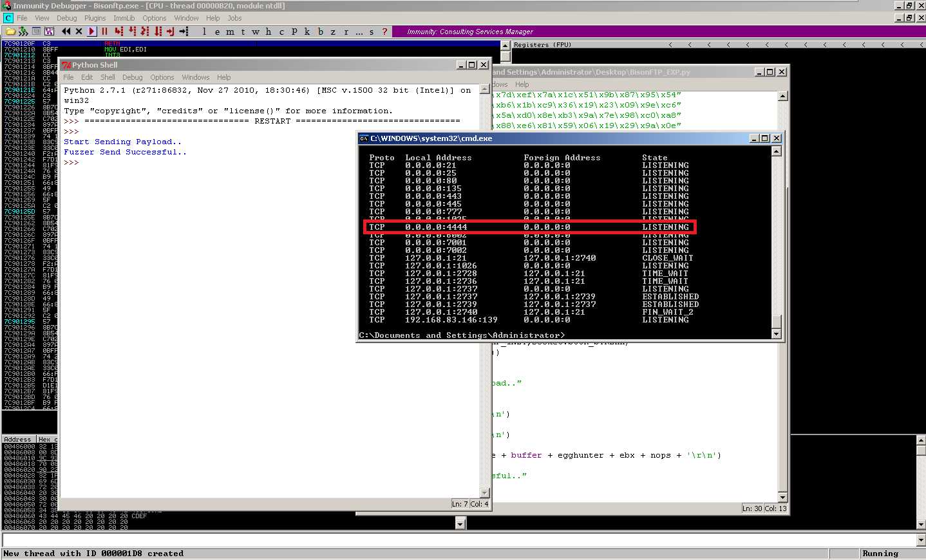Click cmd.exe title bar system icon
926x560 pixels.
[364, 138]
